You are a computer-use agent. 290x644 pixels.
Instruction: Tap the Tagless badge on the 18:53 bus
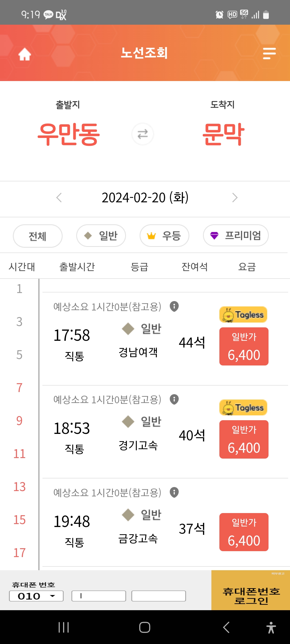coord(243,408)
